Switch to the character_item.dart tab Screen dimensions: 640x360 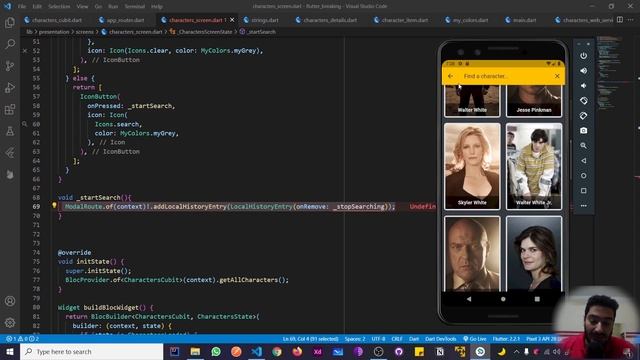tap(404, 20)
